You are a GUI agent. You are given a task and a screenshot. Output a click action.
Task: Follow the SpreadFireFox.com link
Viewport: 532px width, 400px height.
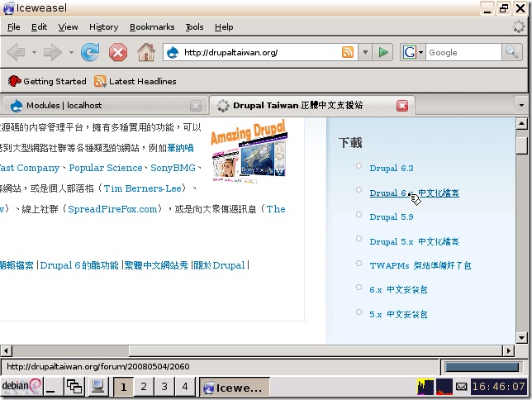click(112, 209)
